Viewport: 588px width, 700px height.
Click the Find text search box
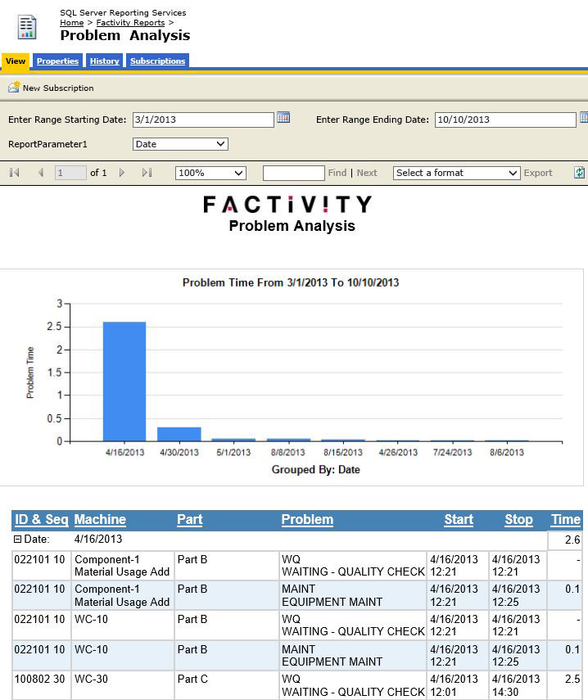point(294,174)
